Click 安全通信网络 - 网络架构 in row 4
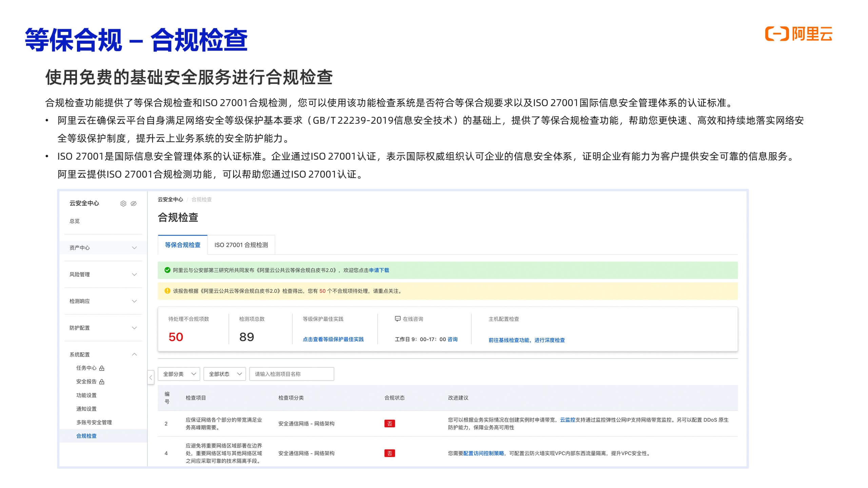 [x=306, y=453]
